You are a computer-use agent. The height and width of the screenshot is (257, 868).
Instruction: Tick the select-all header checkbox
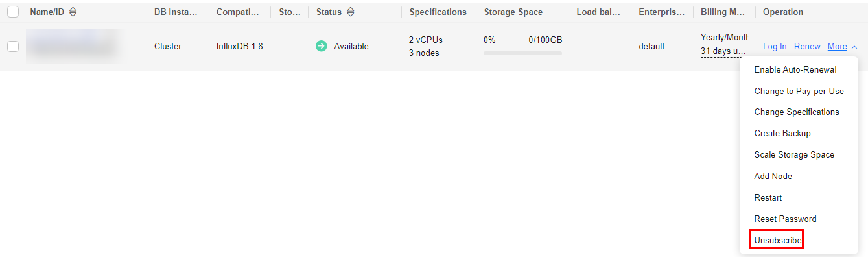(13, 12)
